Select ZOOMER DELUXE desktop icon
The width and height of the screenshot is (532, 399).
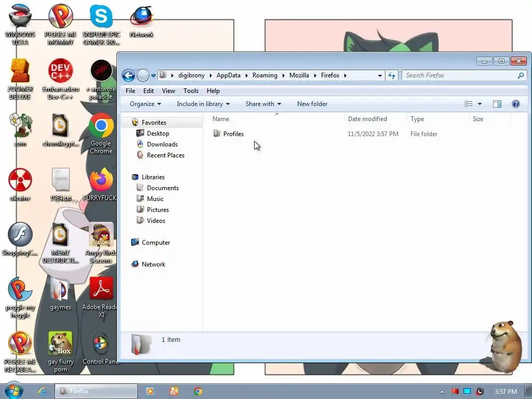pyautogui.click(x=20, y=79)
